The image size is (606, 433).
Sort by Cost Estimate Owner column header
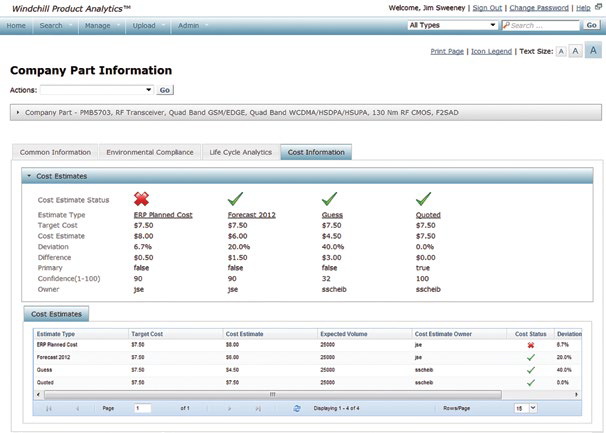(459, 334)
